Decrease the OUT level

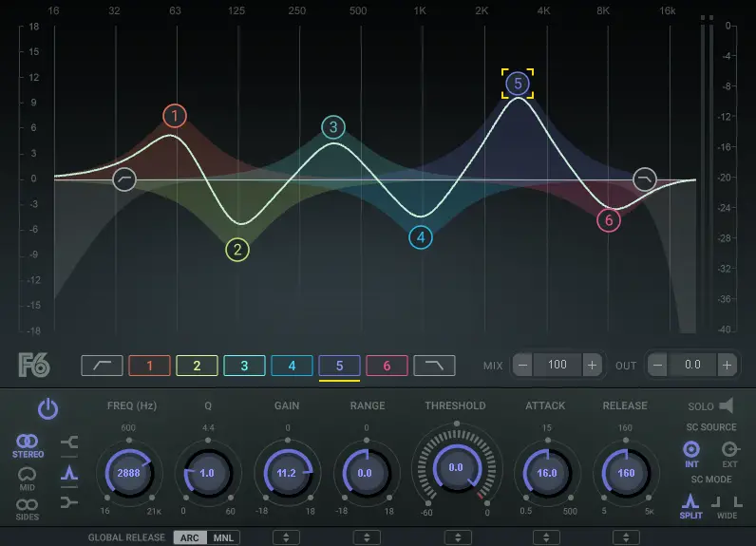pyautogui.click(x=657, y=365)
